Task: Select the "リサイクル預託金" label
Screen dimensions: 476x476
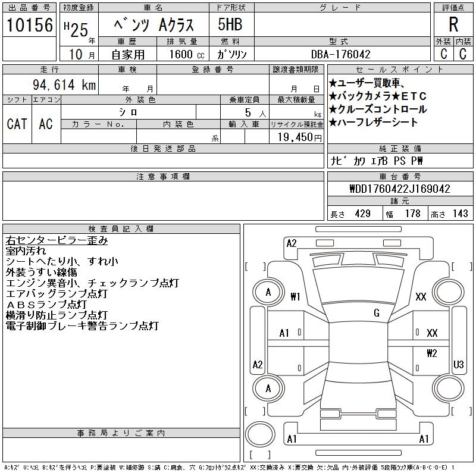Action: [x=296, y=124]
